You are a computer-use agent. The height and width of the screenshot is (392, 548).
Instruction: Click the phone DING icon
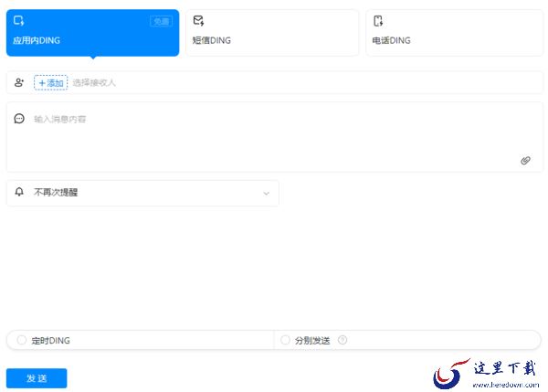tap(378, 21)
